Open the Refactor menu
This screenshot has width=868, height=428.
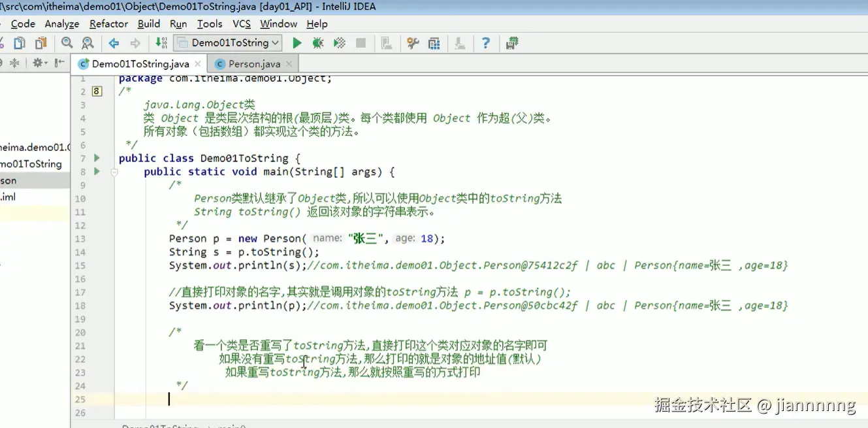click(x=108, y=24)
